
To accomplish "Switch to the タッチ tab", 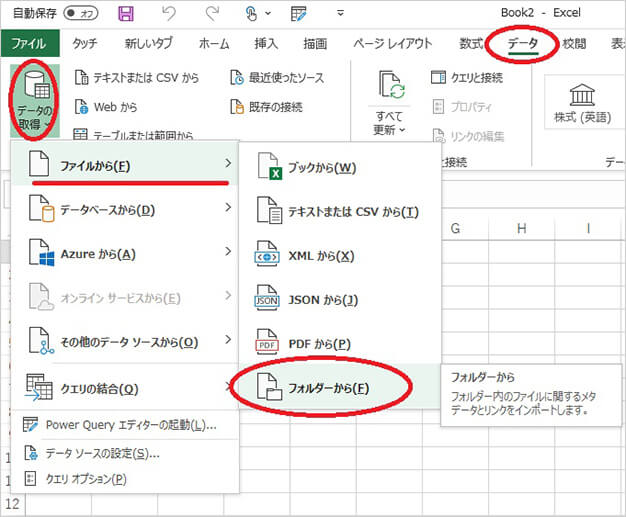I will [x=85, y=43].
